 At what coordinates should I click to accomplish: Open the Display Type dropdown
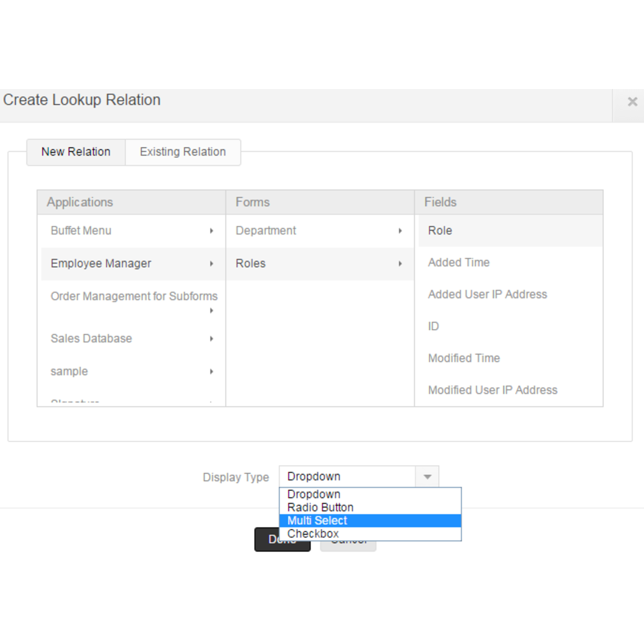[427, 476]
